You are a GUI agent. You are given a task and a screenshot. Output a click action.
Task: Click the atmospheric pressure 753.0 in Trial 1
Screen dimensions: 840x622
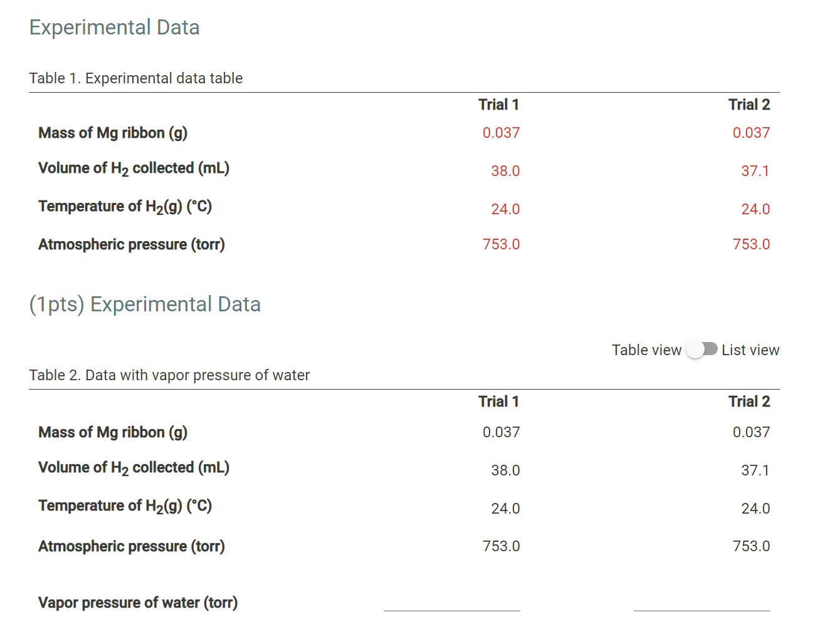coord(501,244)
